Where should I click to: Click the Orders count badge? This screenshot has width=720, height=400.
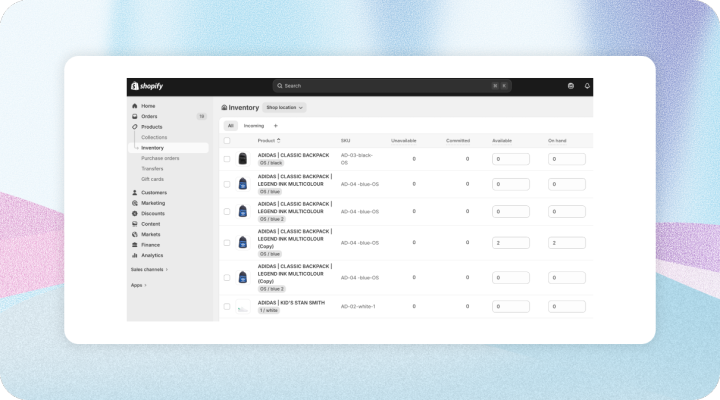click(x=202, y=117)
